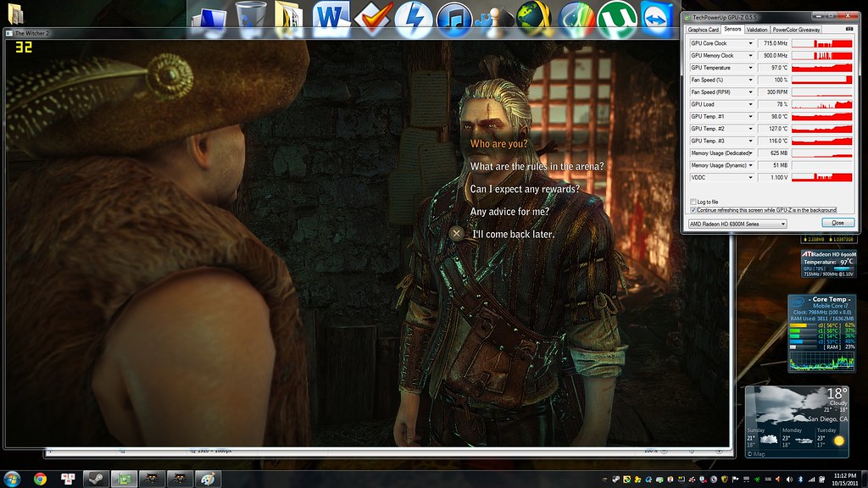Expand the VDDC sensor dropdown
The height and width of the screenshot is (488, 868).
751,178
